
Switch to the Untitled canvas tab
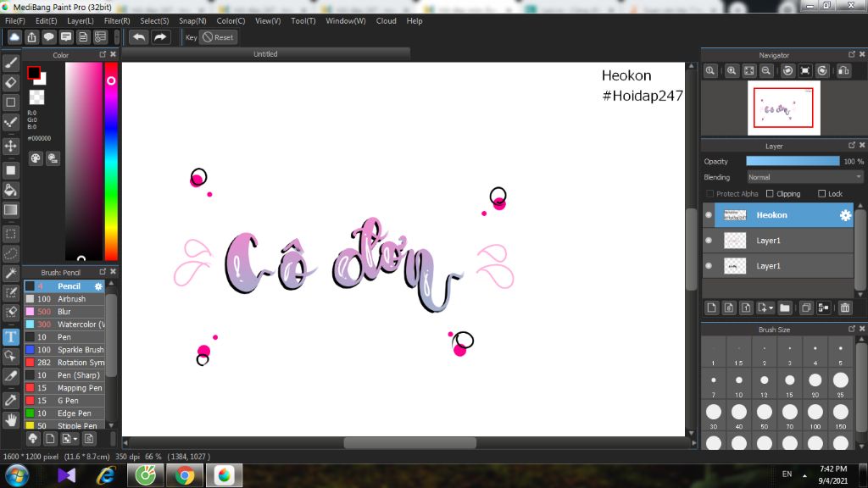coord(265,53)
